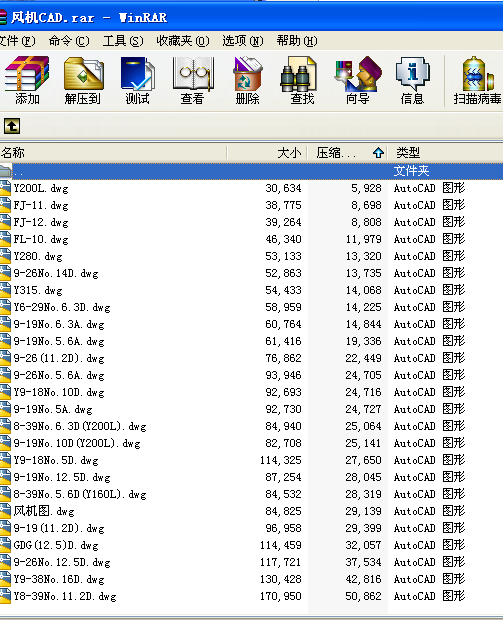This screenshot has height=620, width=503.
Task: Select file 9-19No.10D(Y200L).dwg
Action: (77, 443)
